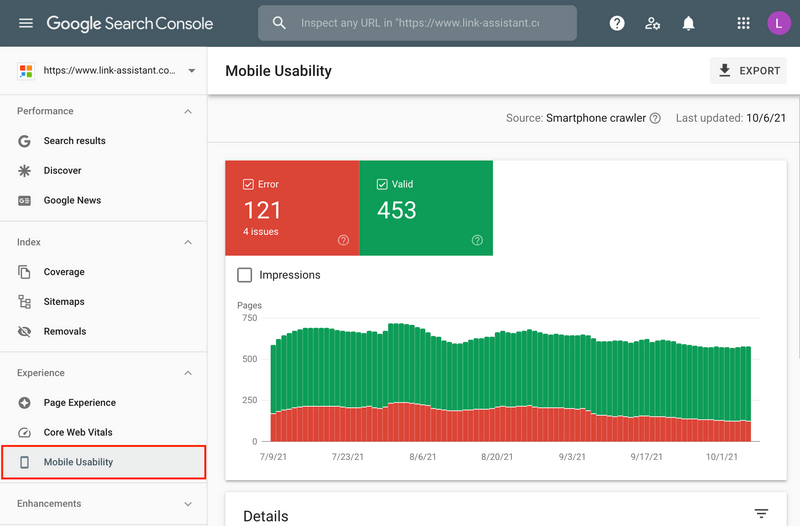Toggle the Error checkbox
Viewport: 800px width, 526px height.
click(x=248, y=184)
